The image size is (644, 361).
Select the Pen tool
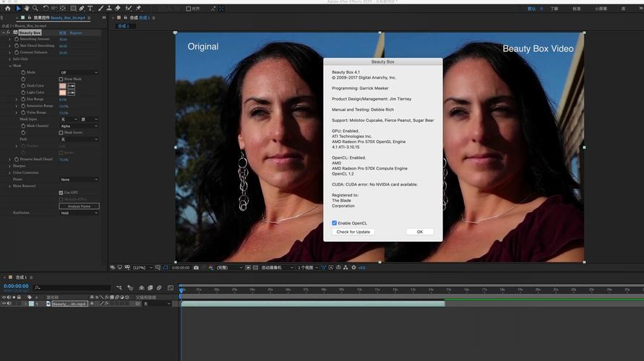pyautogui.click(x=82, y=8)
